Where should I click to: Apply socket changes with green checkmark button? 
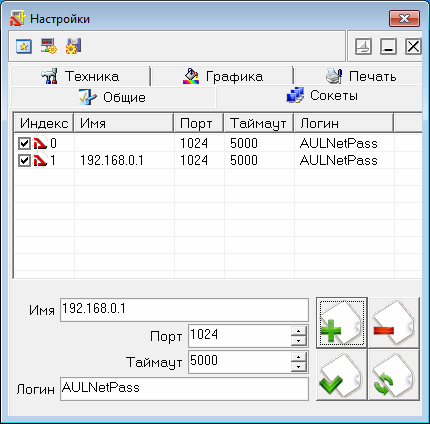(x=342, y=375)
